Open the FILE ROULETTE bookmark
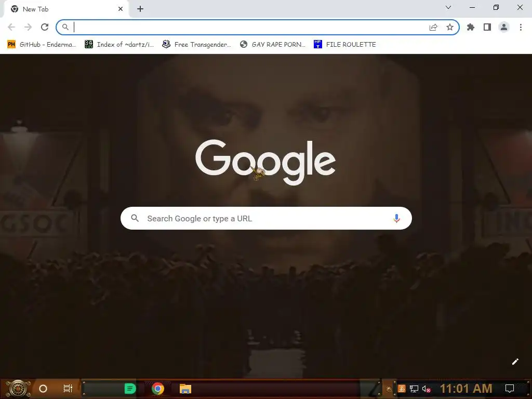 click(345, 45)
